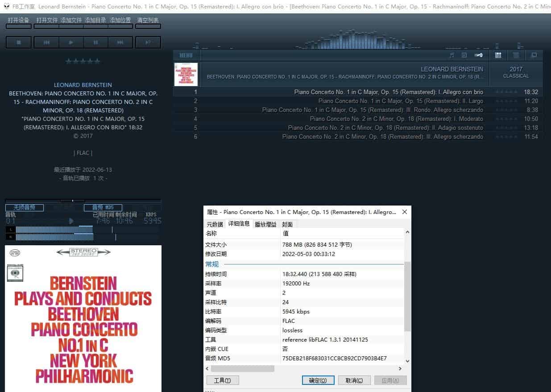This screenshot has width=551, height=392.
Task: Click the scroll-up arrow in properties list
Action: click(x=407, y=233)
